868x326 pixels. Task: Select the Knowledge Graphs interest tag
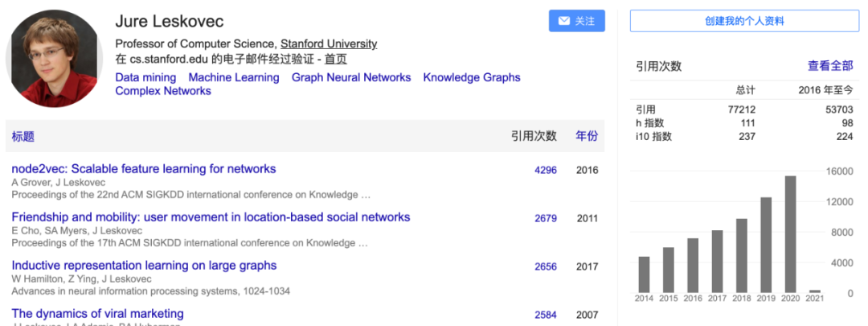coord(472,78)
